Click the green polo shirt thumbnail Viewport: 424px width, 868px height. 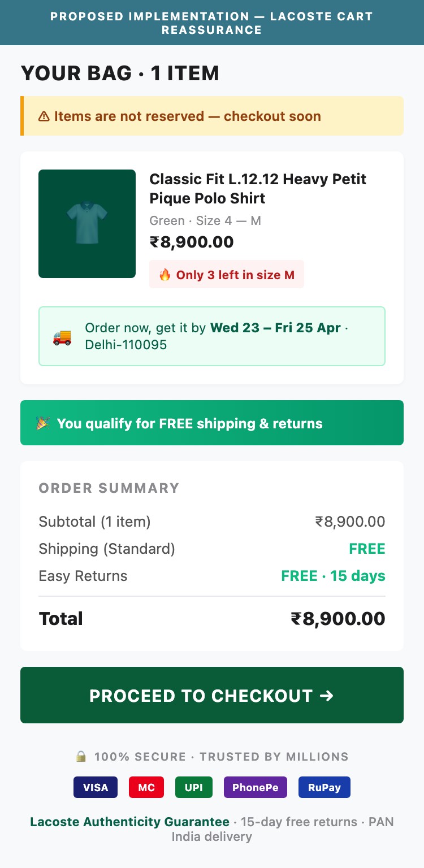[x=86, y=223]
